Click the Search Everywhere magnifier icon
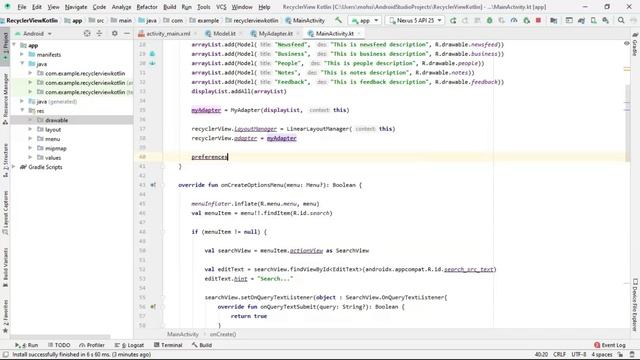640x360 pixels. (x=621, y=20)
